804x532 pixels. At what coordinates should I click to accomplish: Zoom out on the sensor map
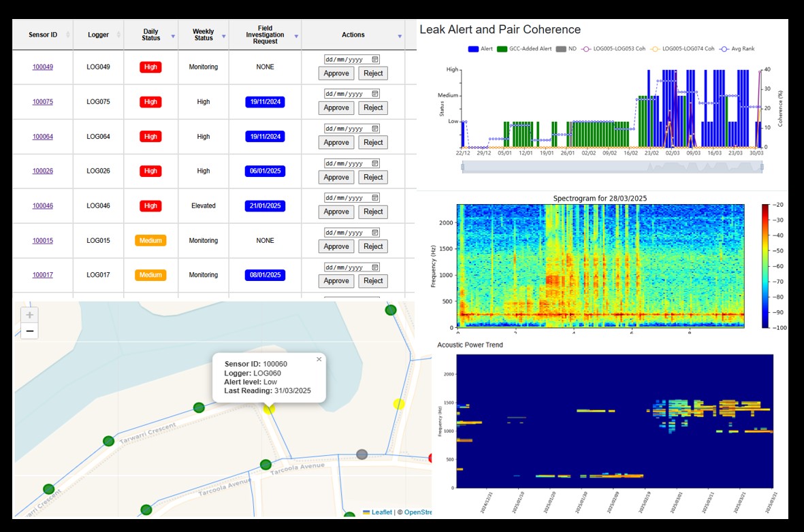30,332
